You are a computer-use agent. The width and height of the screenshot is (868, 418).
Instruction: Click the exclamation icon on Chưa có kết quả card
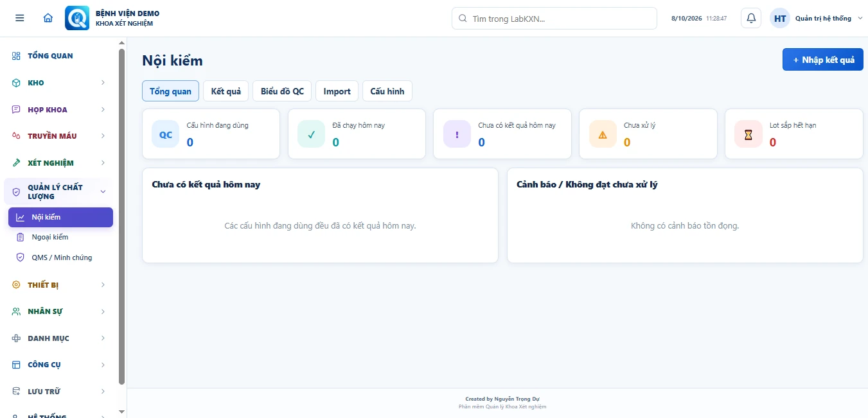457,135
